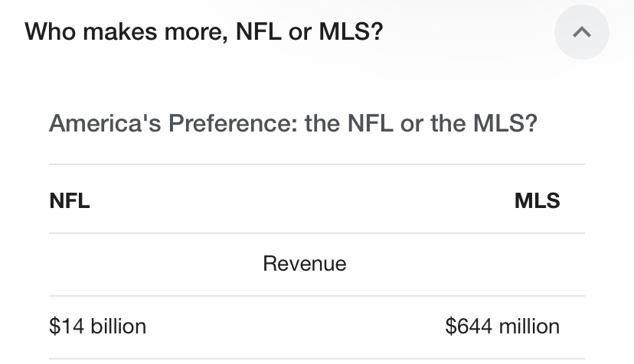This screenshot has width=634, height=364.
Task: Click the "$644 million" MLS revenue value
Action: coord(502,327)
